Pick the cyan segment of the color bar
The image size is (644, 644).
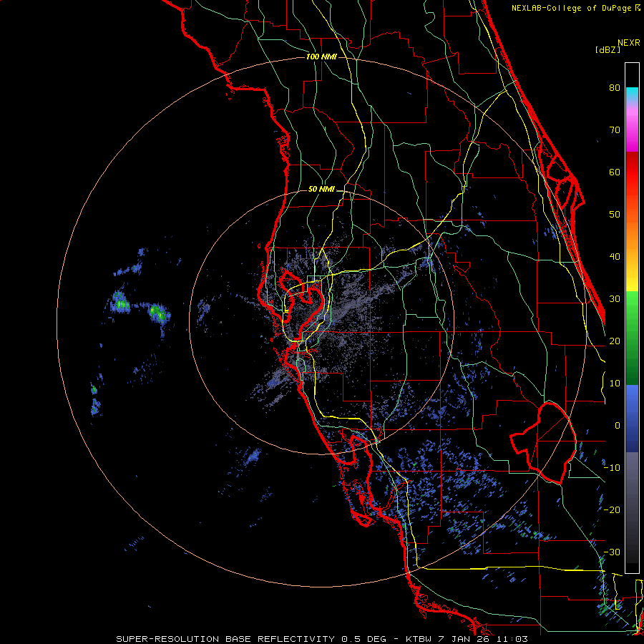(632, 93)
